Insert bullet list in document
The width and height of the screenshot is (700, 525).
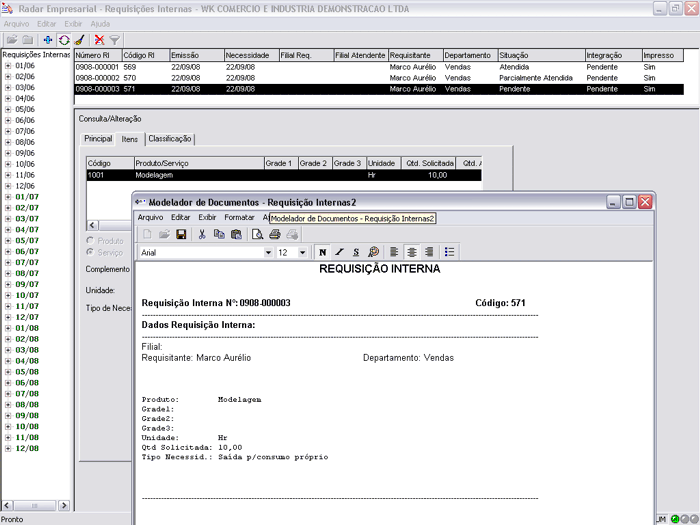[450, 252]
